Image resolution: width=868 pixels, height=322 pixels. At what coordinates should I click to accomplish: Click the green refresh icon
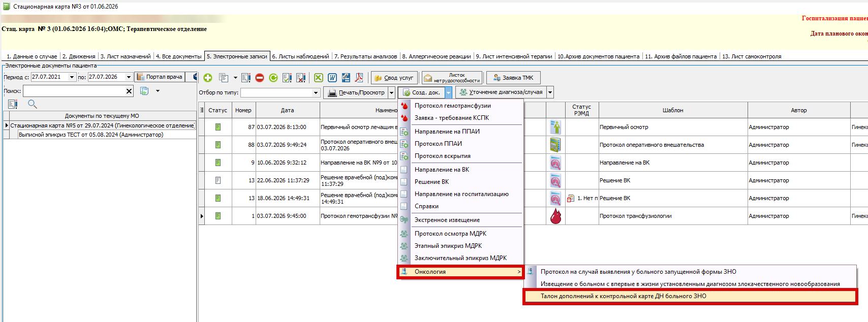tap(273, 78)
